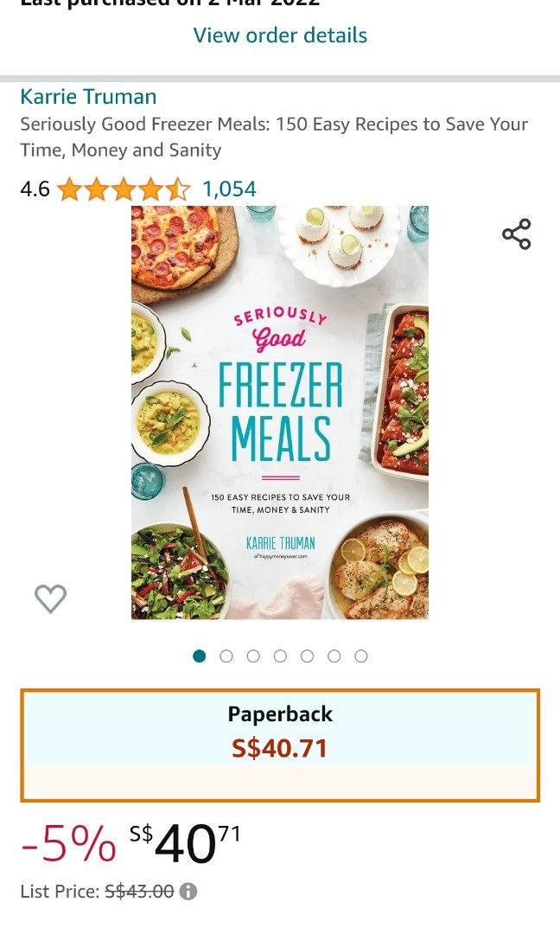Tap the currently active first carousel dot
This screenshot has width=560, height=934.
pyautogui.click(x=199, y=656)
